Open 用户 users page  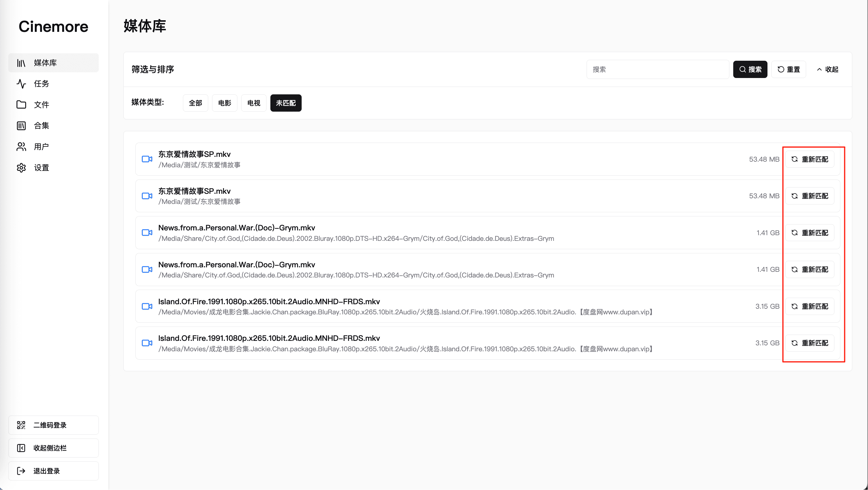(41, 147)
